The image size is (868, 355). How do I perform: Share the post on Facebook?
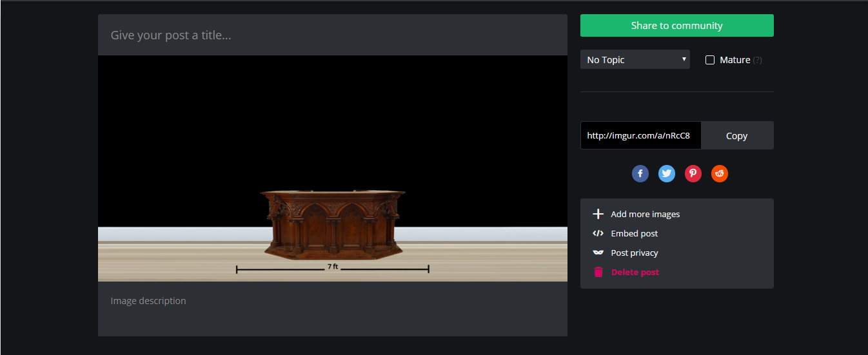[x=640, y=174]
